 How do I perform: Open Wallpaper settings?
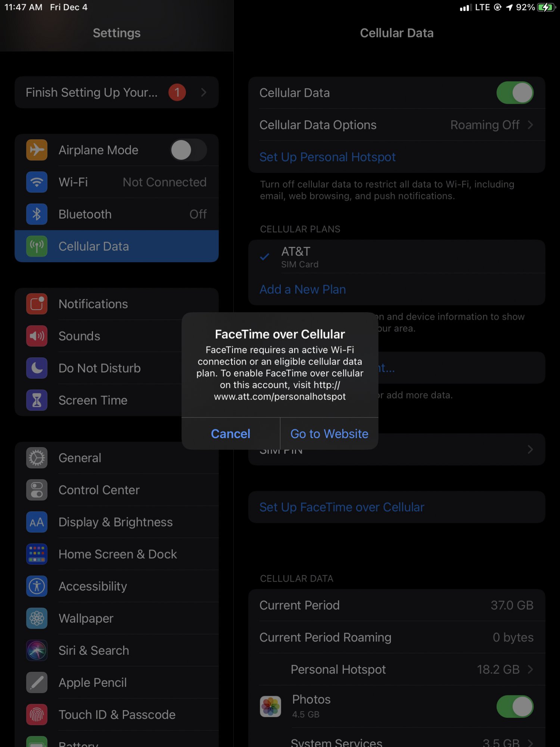(x=116, y=618)
